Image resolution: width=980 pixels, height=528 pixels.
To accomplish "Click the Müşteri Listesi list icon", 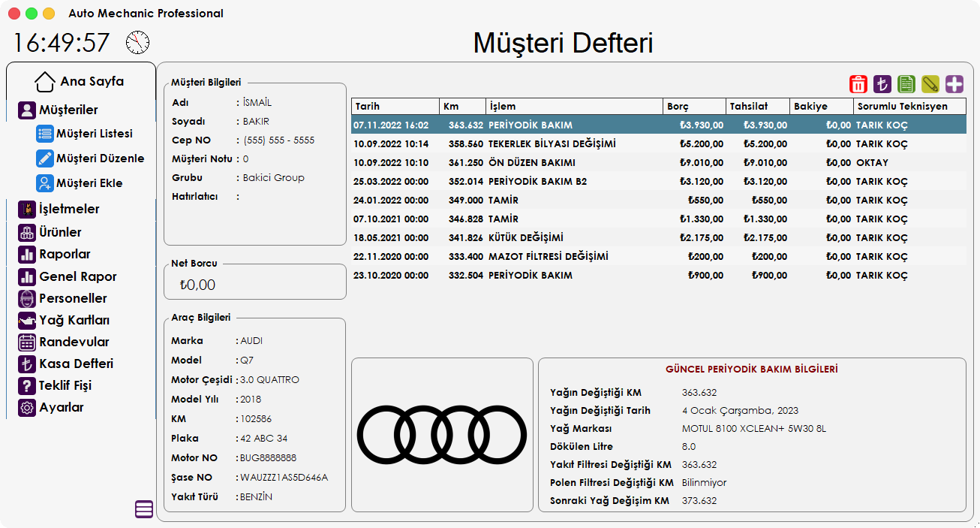I will 44,134.
